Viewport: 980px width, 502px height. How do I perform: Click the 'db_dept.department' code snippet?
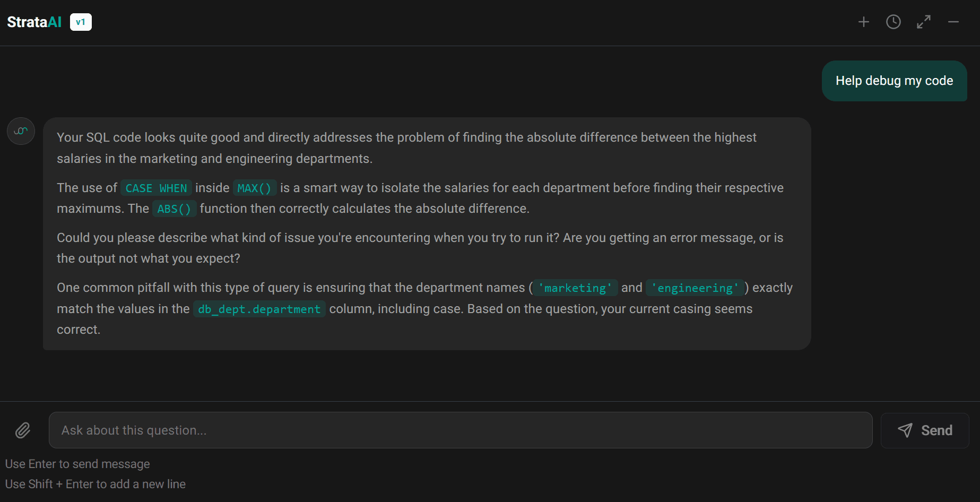259,309
